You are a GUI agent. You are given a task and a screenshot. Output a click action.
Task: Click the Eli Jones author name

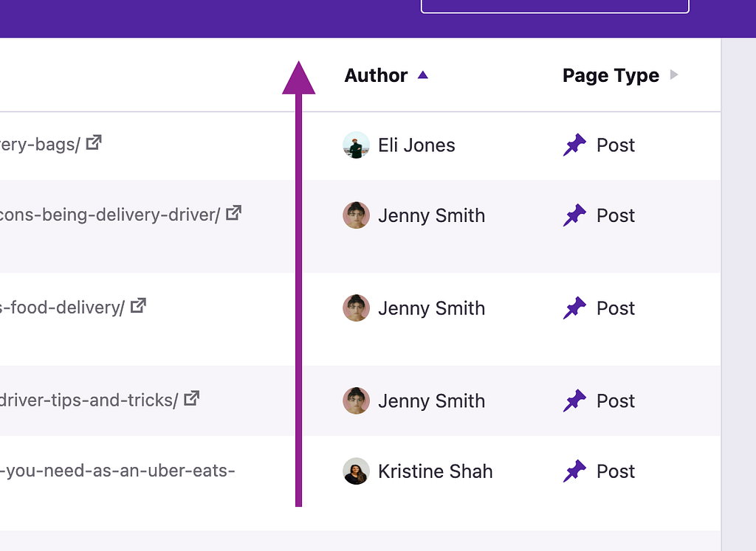pyautogui.click(x=416, y=145)
